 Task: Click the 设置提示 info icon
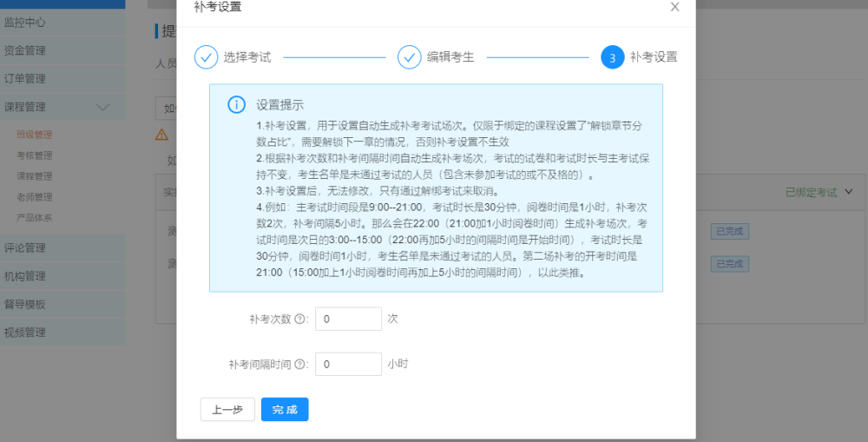236,105
